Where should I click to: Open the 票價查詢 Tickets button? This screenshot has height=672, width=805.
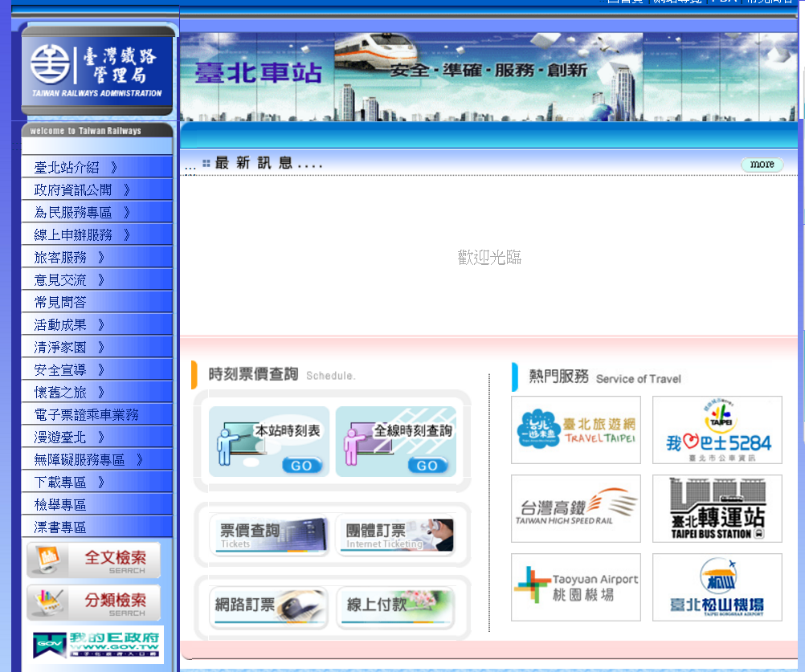pos(269,536)
